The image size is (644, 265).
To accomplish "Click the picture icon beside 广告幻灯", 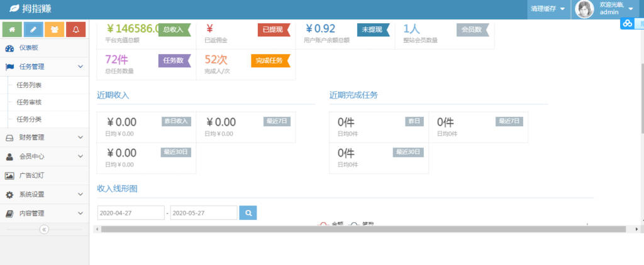I will [x=9, y=176].
